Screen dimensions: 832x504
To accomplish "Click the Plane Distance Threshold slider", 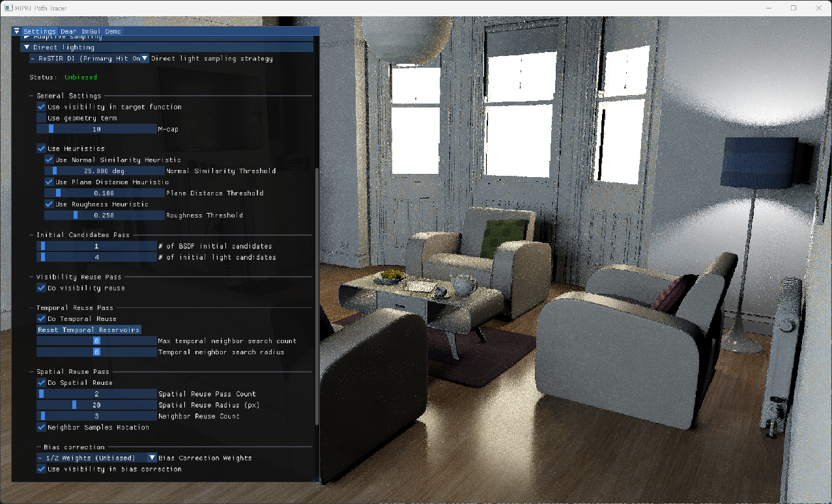I will point(104,193).
